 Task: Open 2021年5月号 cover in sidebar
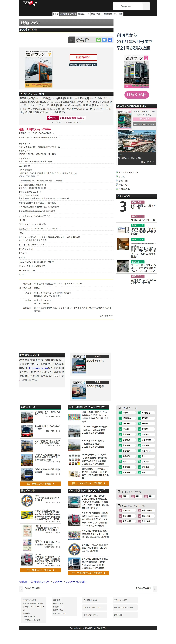pos(137,72)
